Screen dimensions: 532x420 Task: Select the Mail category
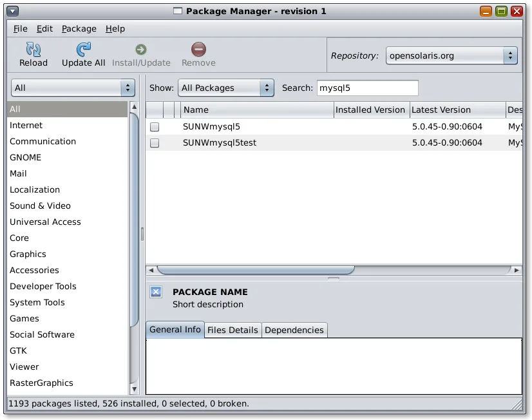[x=67, y=174]
